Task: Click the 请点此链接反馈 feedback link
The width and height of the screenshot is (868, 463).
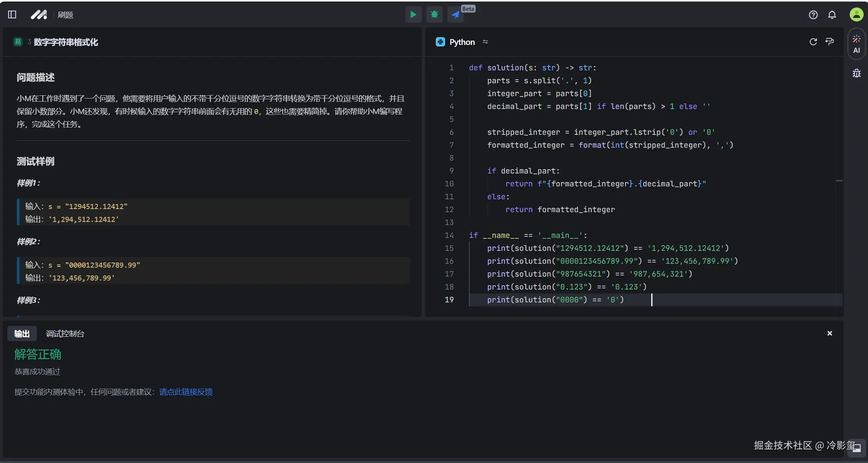Action: [x=186, y=392]
